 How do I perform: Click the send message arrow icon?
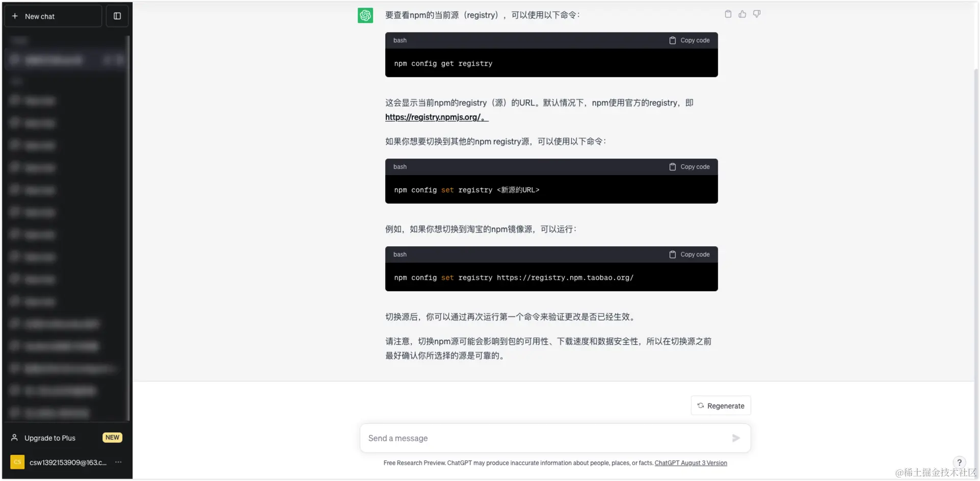tap(736, 438)
